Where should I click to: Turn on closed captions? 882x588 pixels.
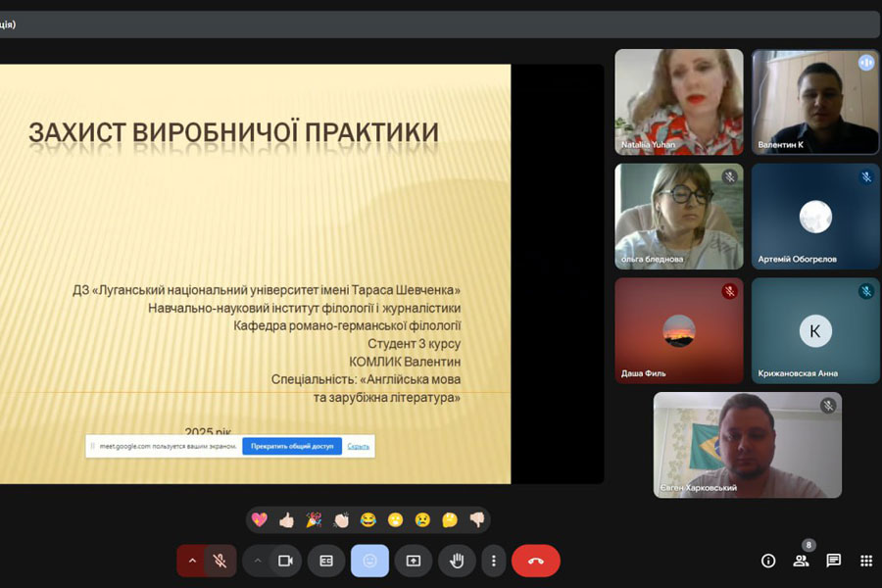[x=326, y=561]
